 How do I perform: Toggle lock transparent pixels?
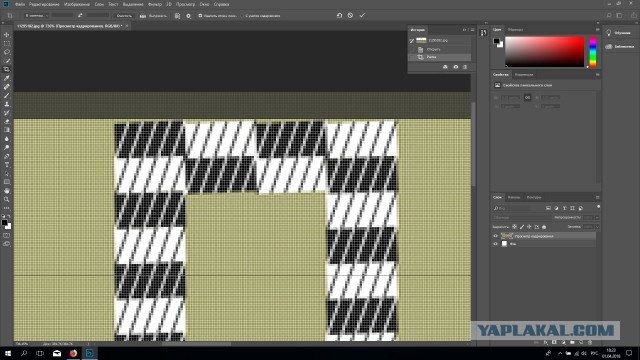[x=514, y=227]
